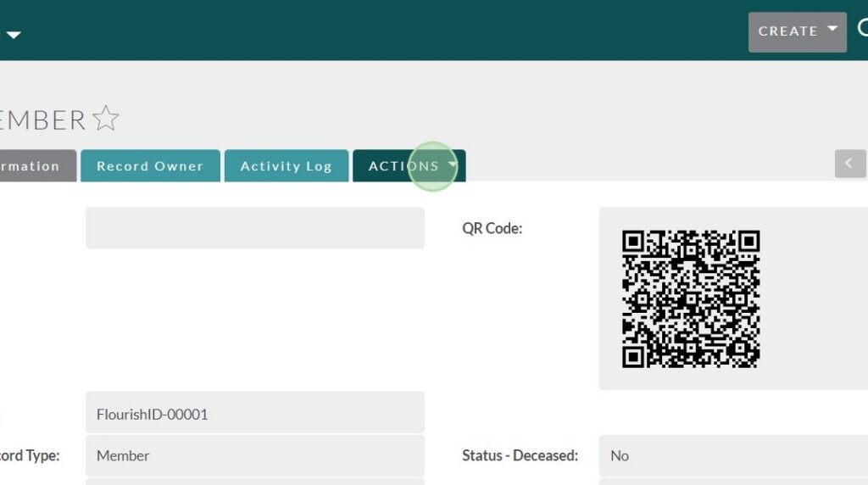Click the empty field beside QR Code
868x485 pixels.
pyautogui.click(x=254, y=228)
